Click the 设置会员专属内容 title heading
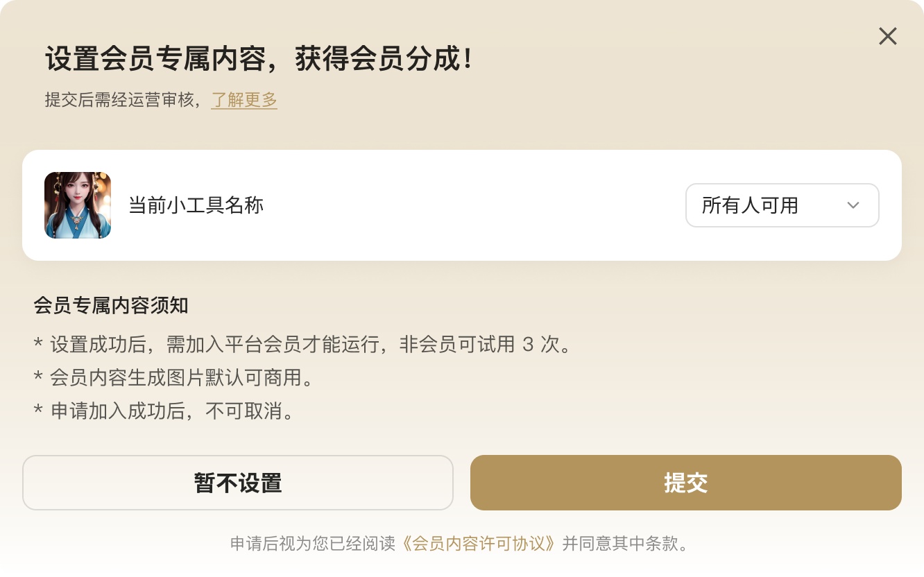 [x=155, y=59]
